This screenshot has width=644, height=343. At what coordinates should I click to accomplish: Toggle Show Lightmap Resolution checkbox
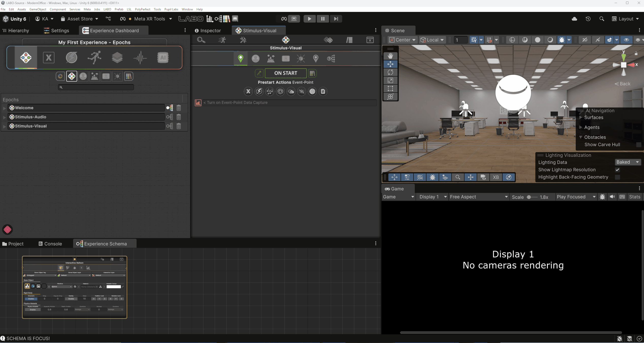pos(618,170)
